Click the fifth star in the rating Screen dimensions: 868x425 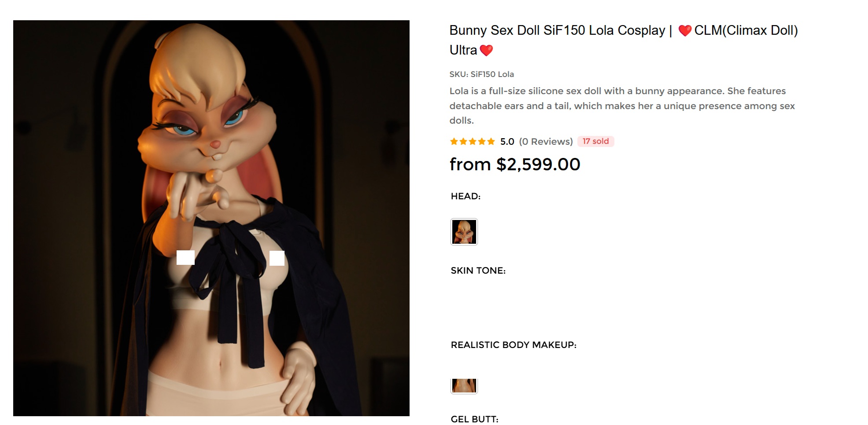coord(491,141)
